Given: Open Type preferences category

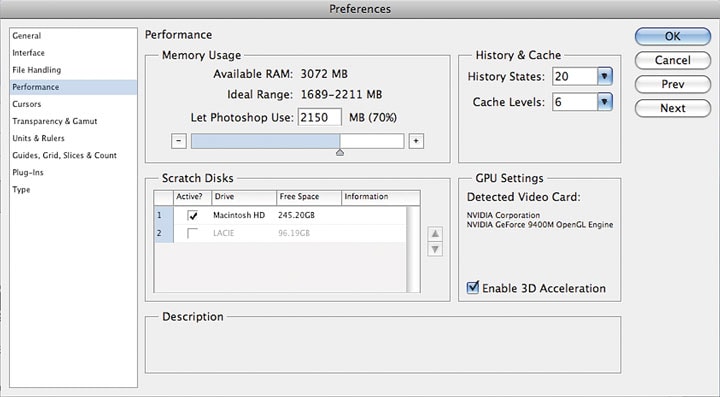Looking at the screenshot, I should 73,189.
